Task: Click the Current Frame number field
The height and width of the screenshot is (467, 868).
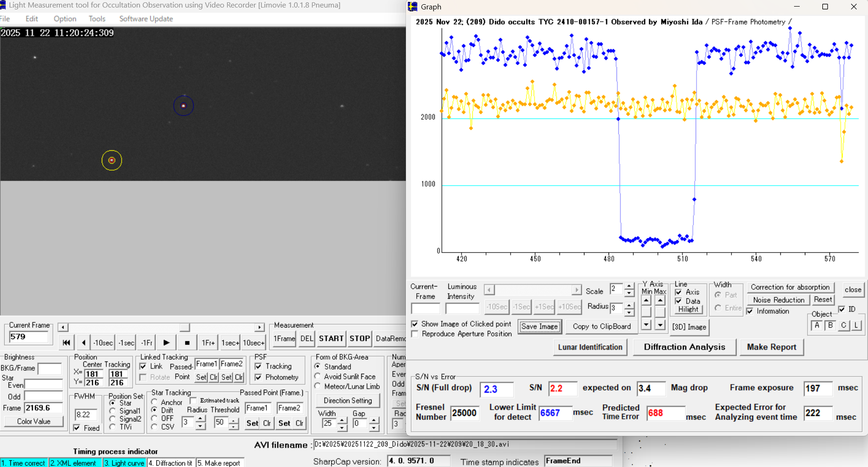Action: coord(28,337)
